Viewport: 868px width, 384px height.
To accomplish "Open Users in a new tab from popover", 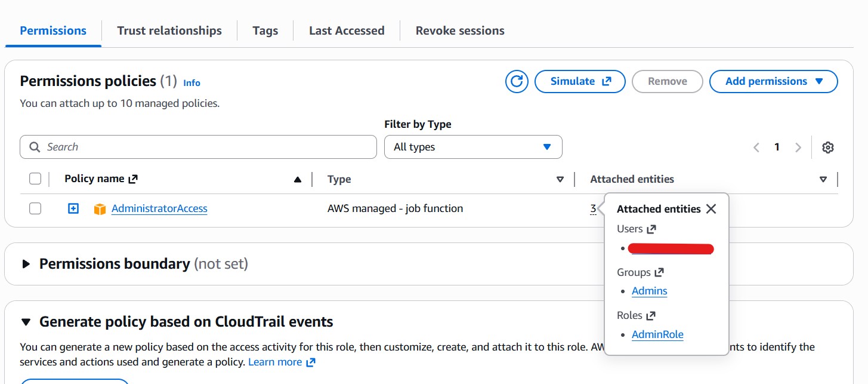I will (651, 228).
